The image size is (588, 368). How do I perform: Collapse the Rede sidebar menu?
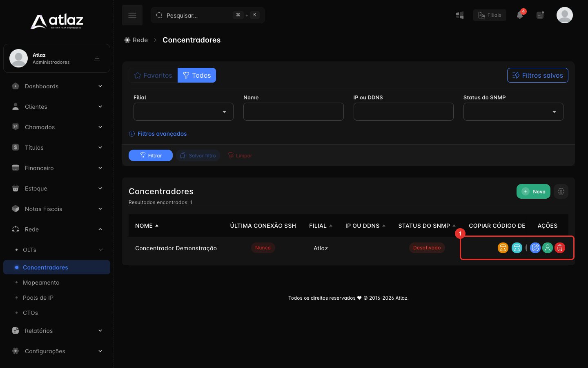57,229
